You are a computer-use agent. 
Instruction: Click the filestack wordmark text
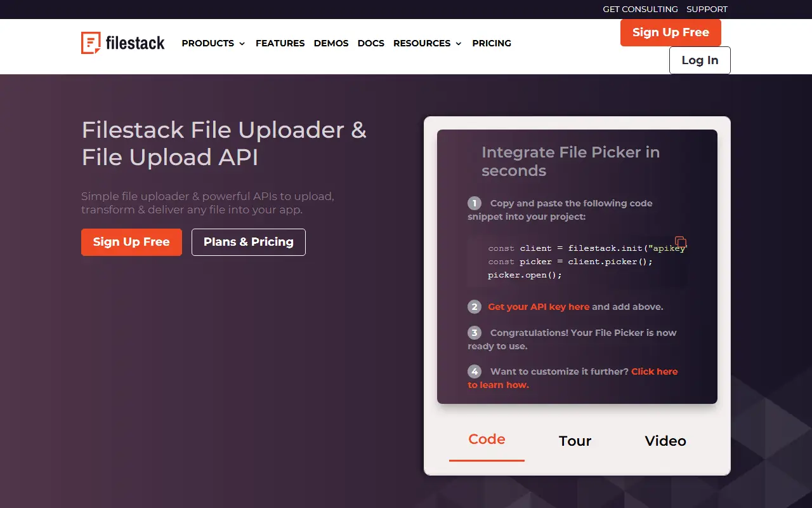pos(135,43)
